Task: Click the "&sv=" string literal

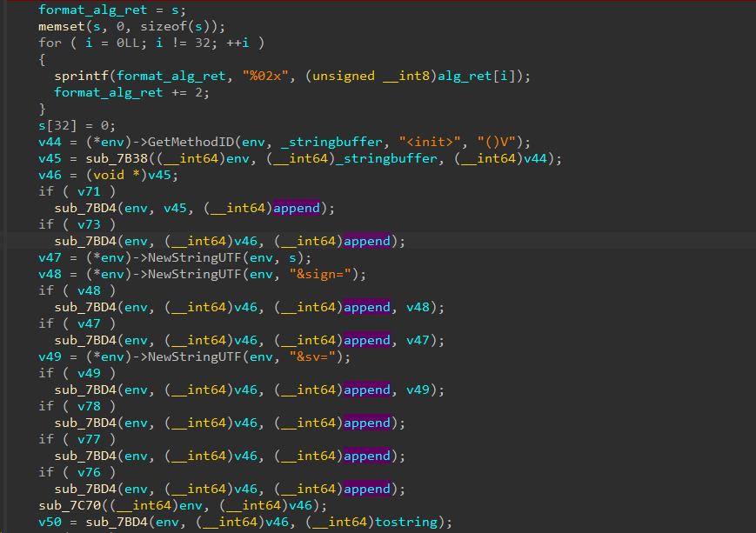Action: pyautogui.click(x=312, y=357)
